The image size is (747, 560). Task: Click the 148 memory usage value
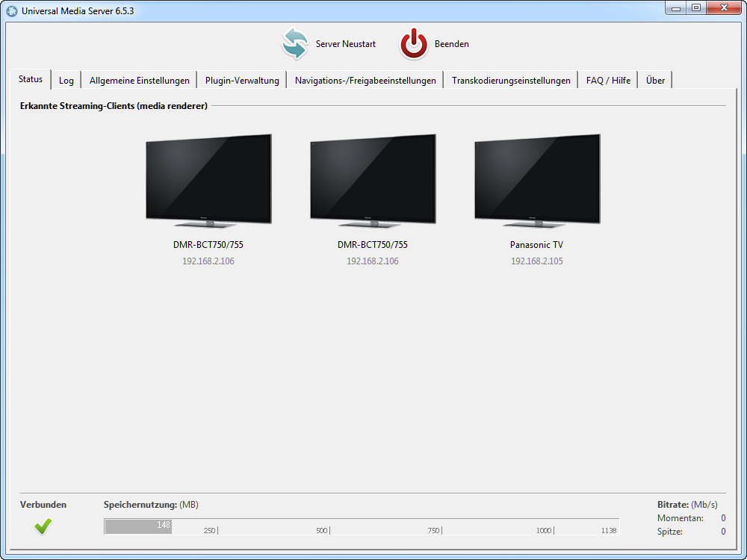(x=164, y=525)
